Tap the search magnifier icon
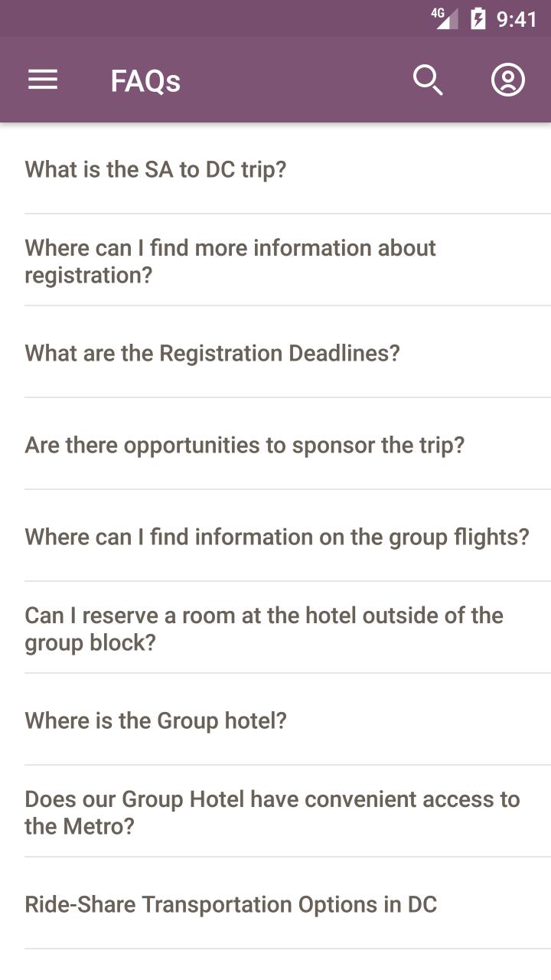 [428, 80]
